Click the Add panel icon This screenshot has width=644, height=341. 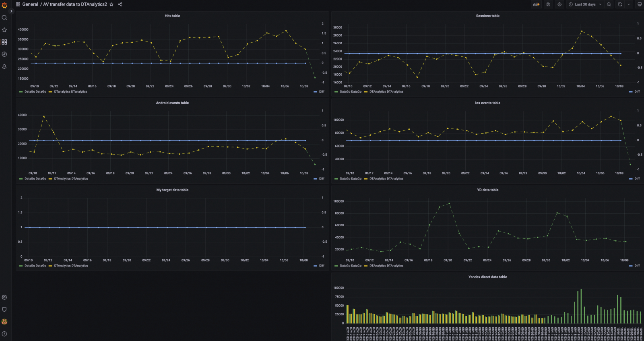(x=536, y=4)
